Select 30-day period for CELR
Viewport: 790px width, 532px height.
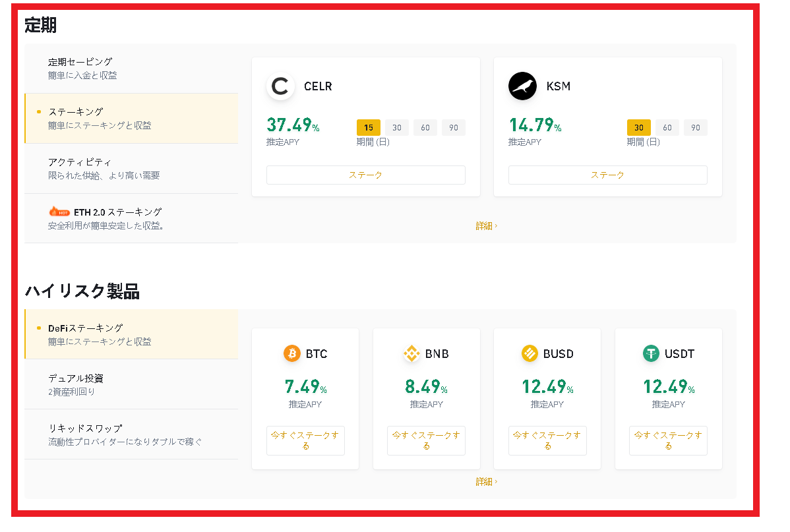pos(397,127)
